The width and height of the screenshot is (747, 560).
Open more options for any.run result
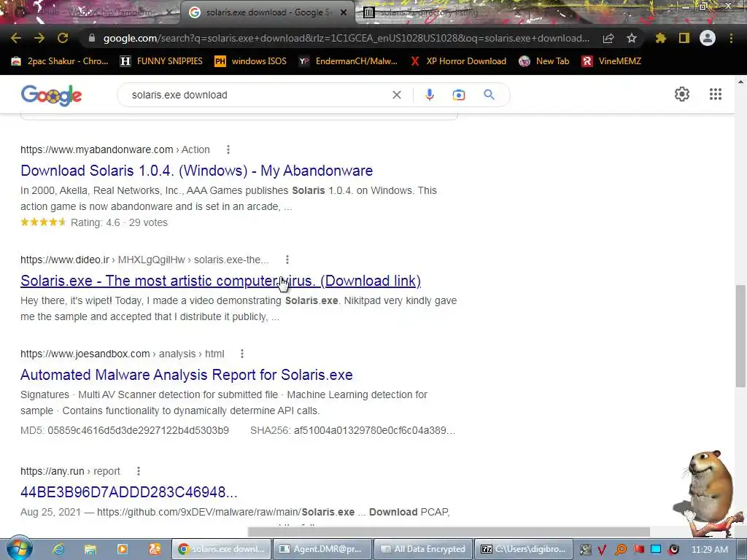click(139, 471)
